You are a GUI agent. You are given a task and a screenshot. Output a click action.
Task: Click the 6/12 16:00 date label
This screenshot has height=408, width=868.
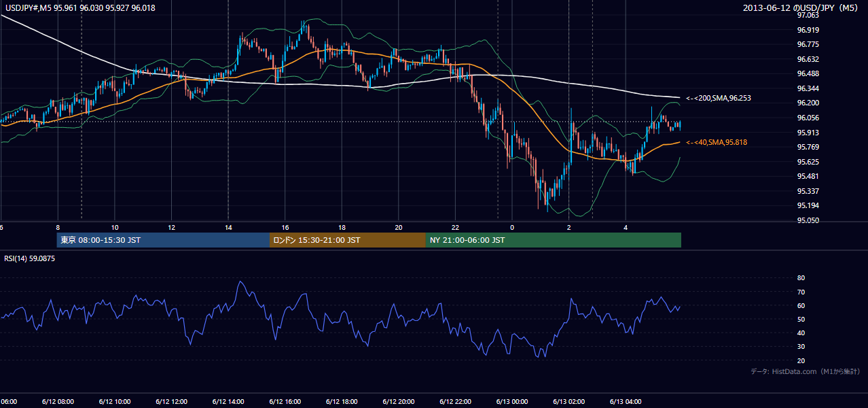coord(285,401)
